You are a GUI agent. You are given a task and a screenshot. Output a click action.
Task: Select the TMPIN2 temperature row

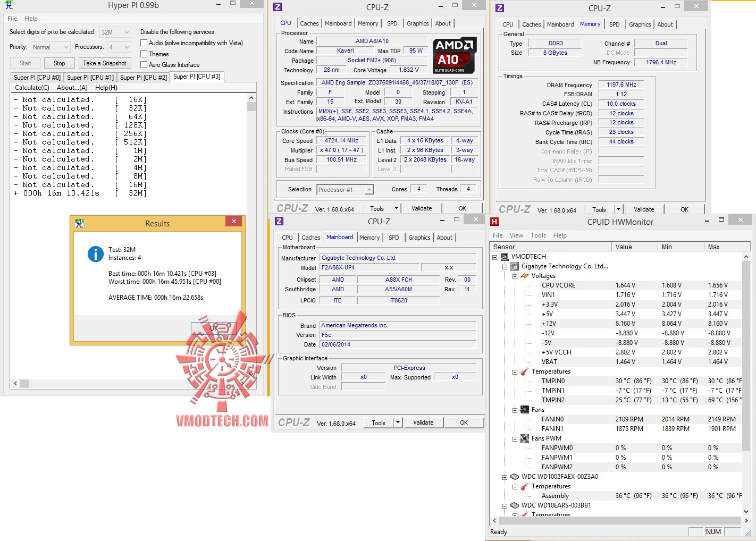click(x=641, y=400)
